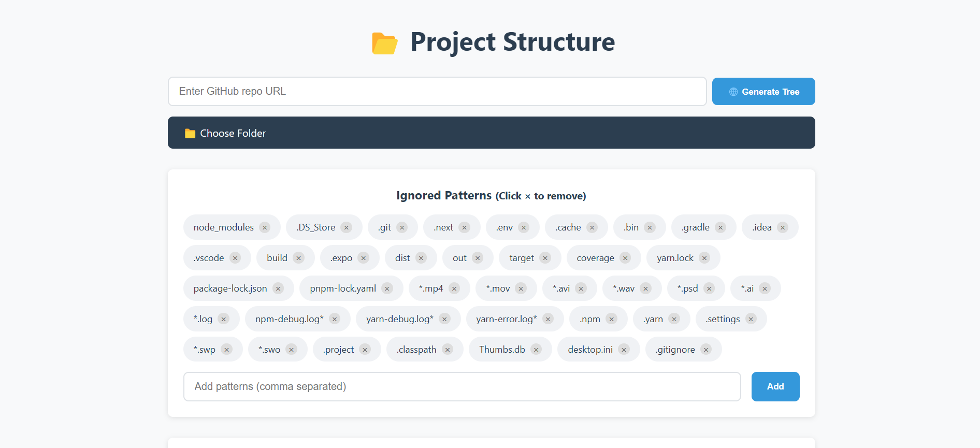Viewport: 980px width, 448px height.
Task: Delete the .gitignore pattern chip
Action: click(x=706, y=349)
